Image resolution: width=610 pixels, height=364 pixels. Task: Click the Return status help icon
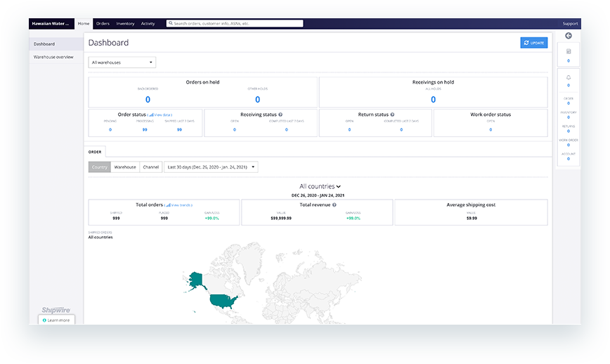coord(392,114)
